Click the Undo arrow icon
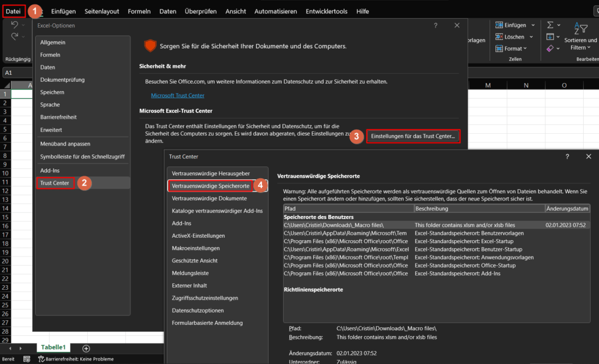 pyautogui.click(x=14, y=25)
